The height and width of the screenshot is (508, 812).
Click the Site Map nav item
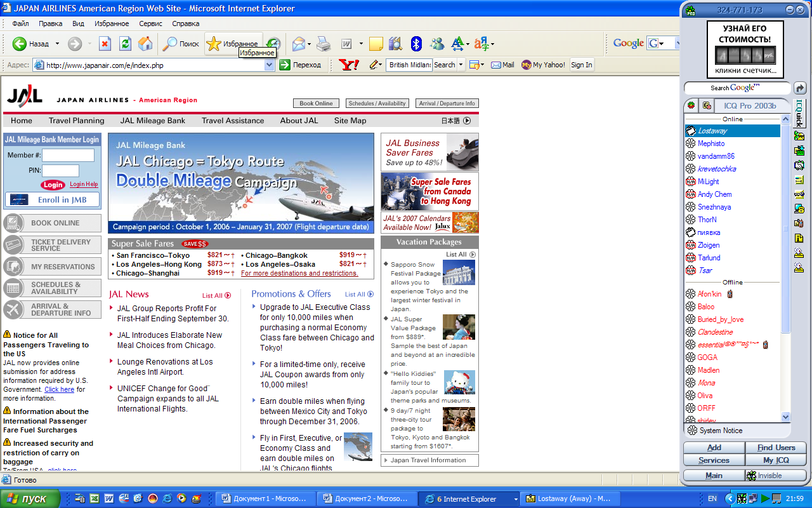tap(350, 121)
